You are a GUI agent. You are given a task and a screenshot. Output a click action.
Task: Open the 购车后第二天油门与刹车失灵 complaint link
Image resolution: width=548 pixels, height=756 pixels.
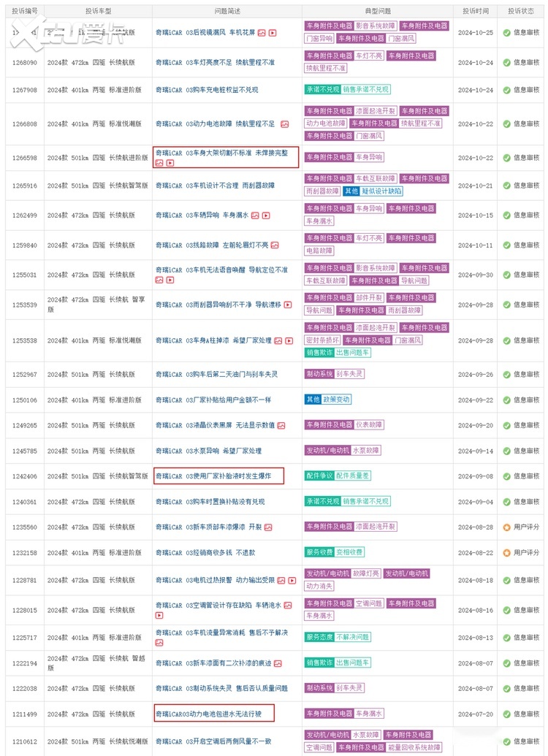216,375
